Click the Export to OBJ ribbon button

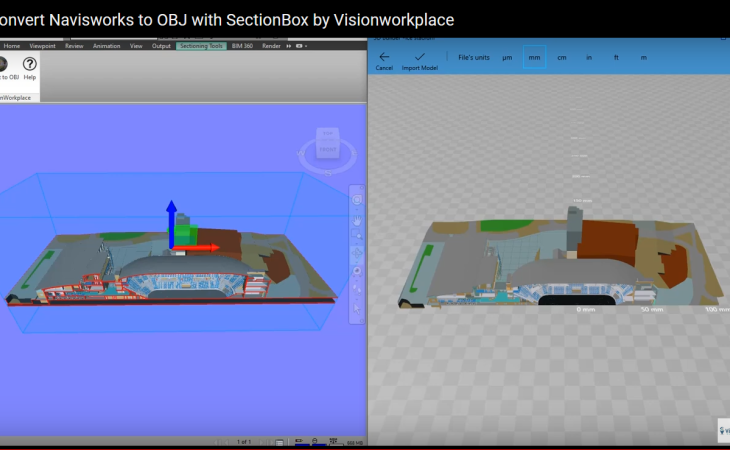(7, 68)
